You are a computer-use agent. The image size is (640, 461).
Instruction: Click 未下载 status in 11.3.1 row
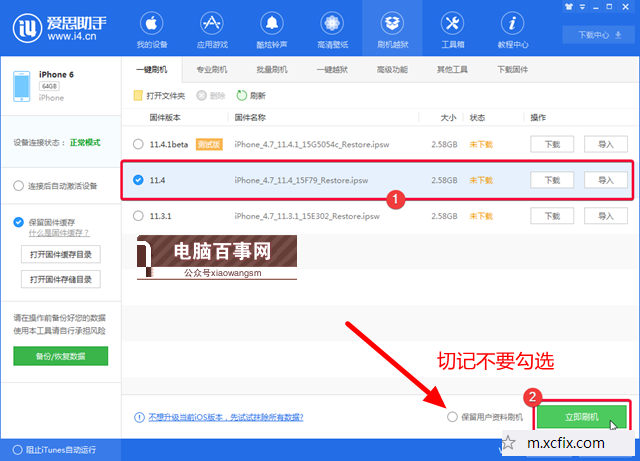click(481, 216)
